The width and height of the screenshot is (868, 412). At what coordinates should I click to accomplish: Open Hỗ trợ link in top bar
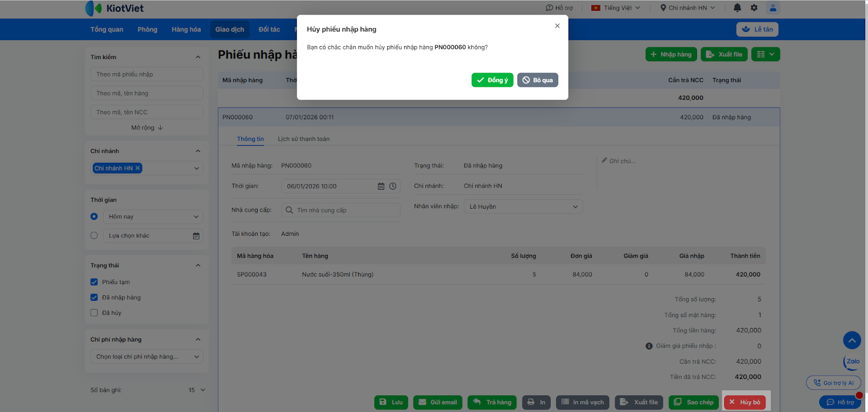tap(559, 8)
